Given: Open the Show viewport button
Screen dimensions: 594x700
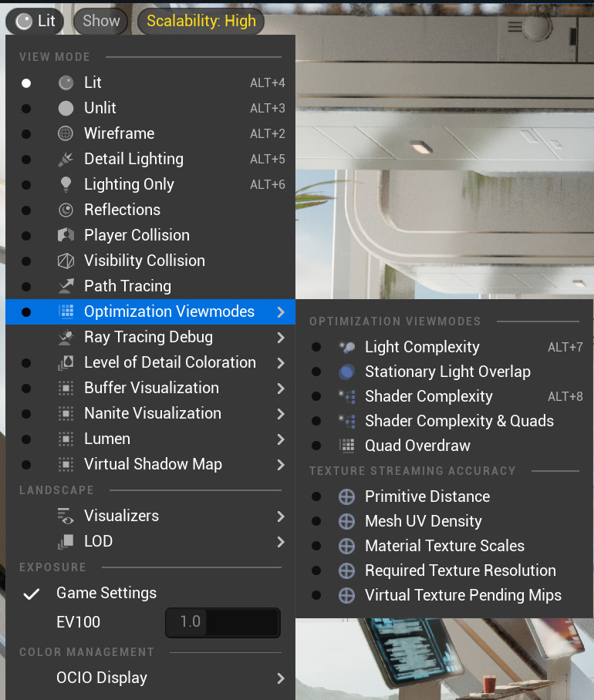Looking at the screenshot, I should click(x=100, y=21).
